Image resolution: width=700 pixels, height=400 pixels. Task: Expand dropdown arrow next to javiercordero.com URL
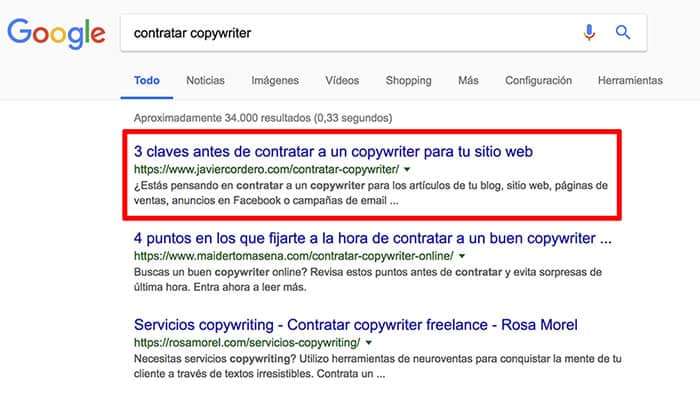(x=407, y=170)
